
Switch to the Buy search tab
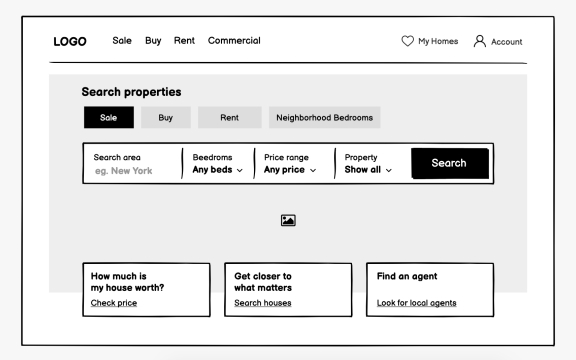click(166, 118)
